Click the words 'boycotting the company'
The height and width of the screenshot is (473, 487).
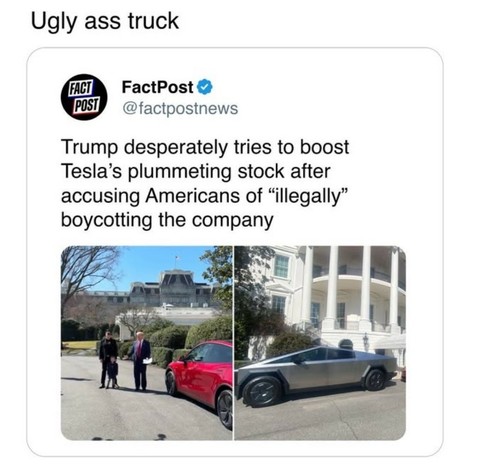(x=167, y=221)
